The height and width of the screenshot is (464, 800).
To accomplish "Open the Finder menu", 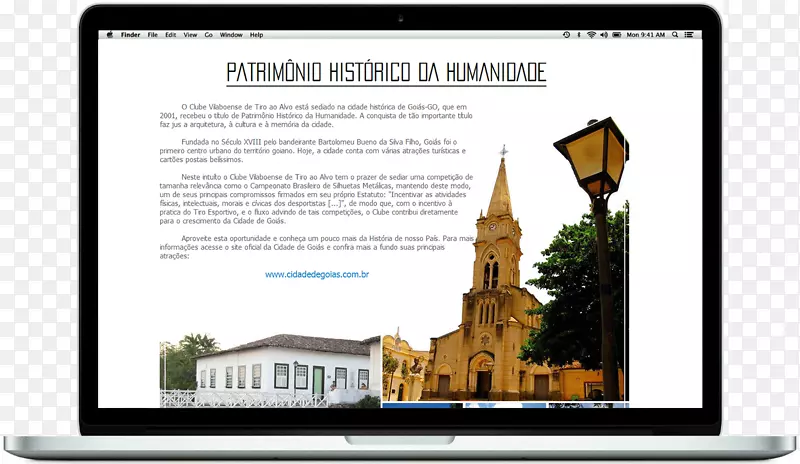I will (130, 35).
